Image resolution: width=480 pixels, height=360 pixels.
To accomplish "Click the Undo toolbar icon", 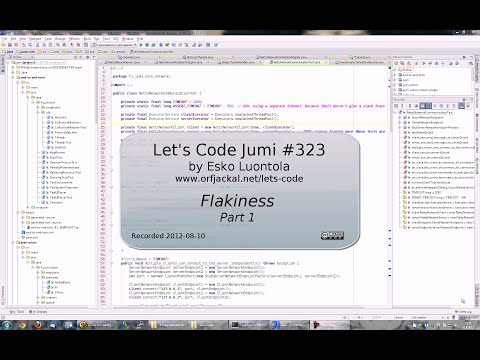I will [24, 45].
